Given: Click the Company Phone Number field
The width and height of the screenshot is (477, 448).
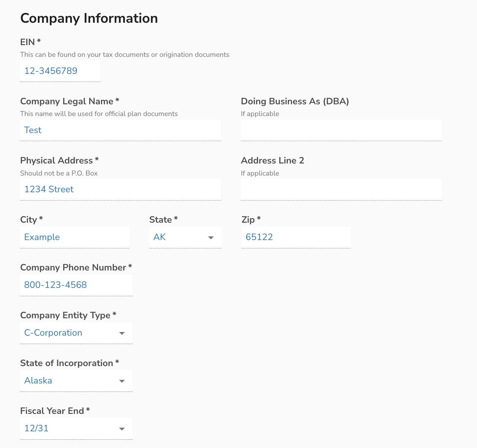Looking at the screenshot, I should pyautogui.click(x=76, y=285).
